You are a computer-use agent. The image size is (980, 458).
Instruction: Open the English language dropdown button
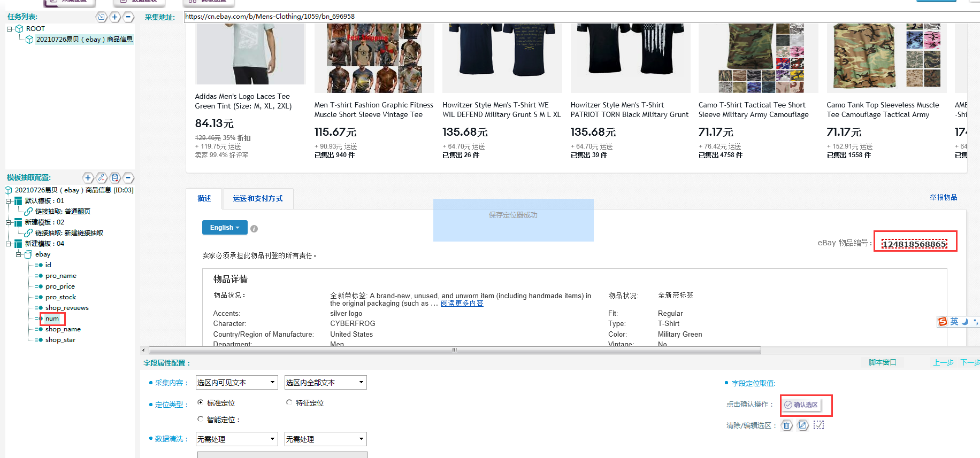225,228
